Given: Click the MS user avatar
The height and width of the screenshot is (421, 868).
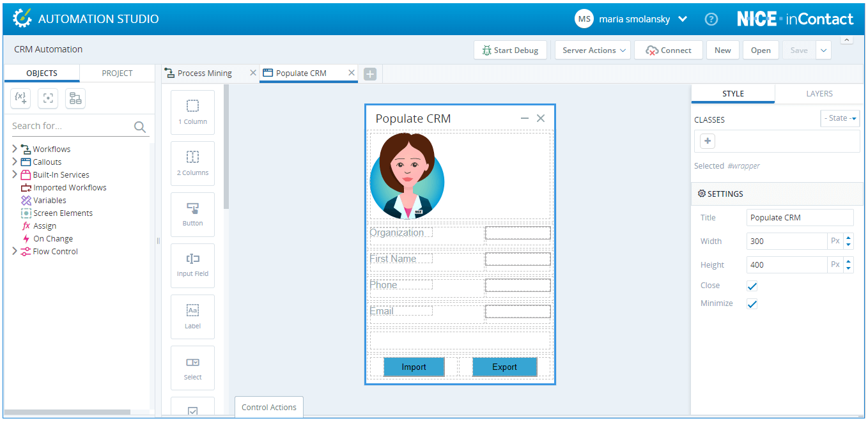Looking at the screenshot, I should [x=584, y=19].
